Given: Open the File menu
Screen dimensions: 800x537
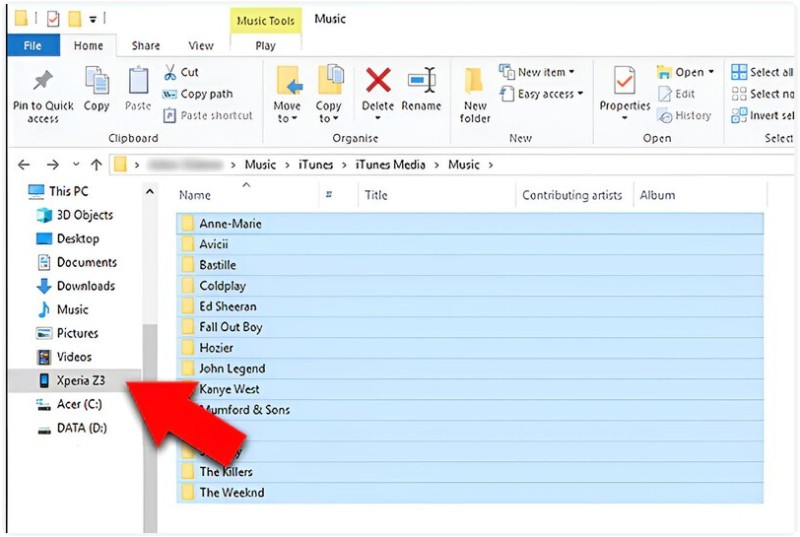Looking at the screenshot, I should click(x=33, y=45).
